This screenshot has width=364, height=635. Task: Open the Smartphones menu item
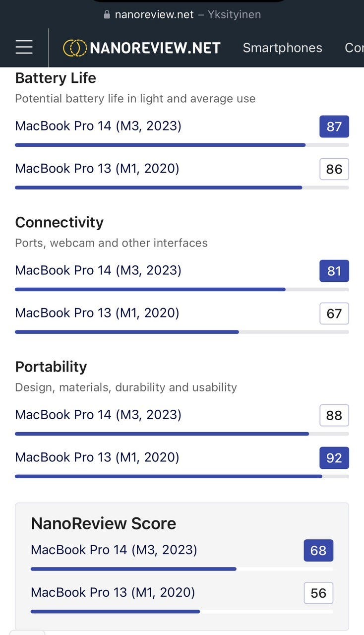(282, 48)
